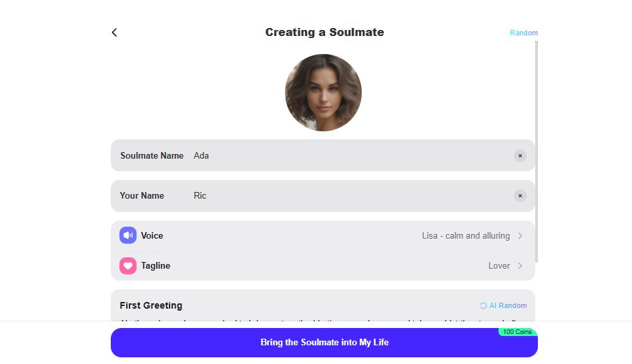Focus the Soulmate Name input containing Ada
The width and height of the screenshot is (632, 364).
[x=347, y=156]
